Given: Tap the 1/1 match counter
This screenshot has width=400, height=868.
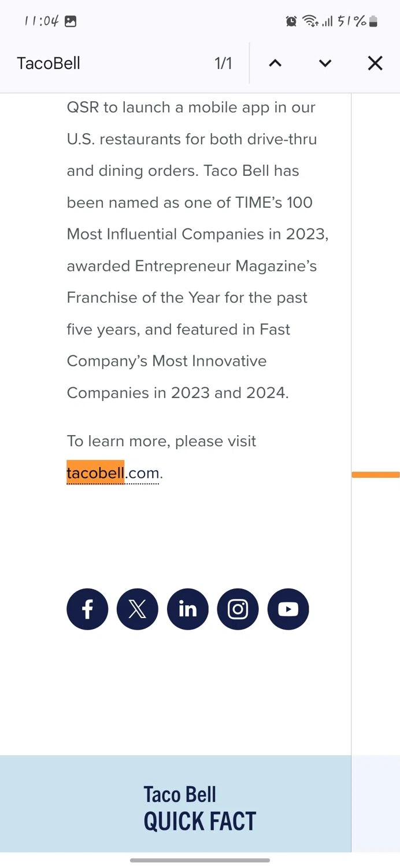Looking at the screenshot, I should [223, 63].
